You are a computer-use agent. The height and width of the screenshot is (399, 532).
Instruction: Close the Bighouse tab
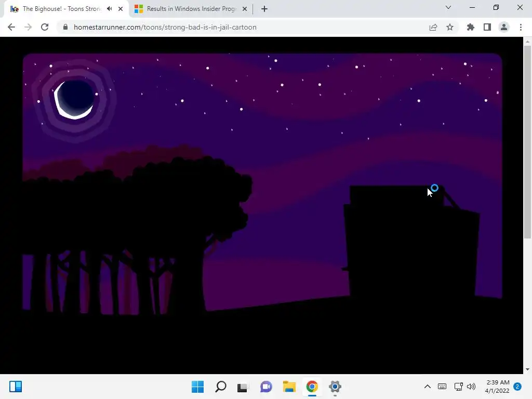pos(121,9)
